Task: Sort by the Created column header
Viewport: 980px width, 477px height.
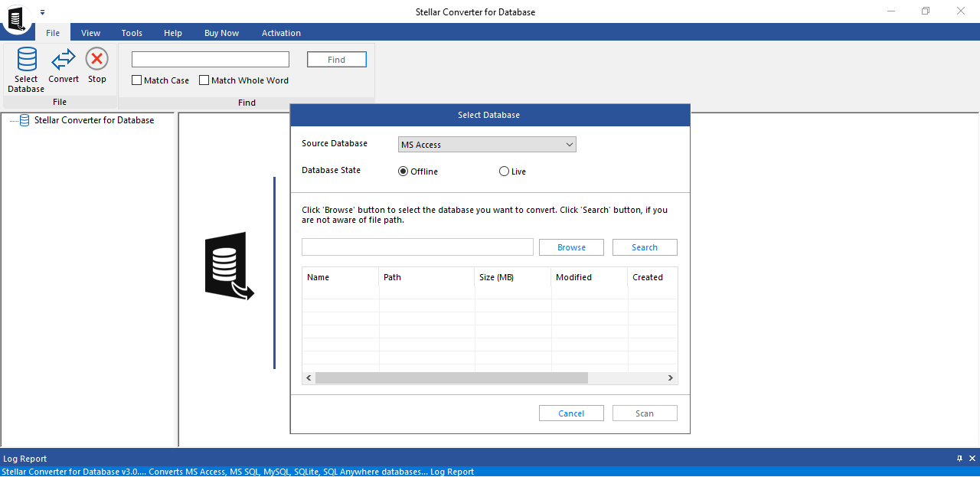Action: pos(652,277)
